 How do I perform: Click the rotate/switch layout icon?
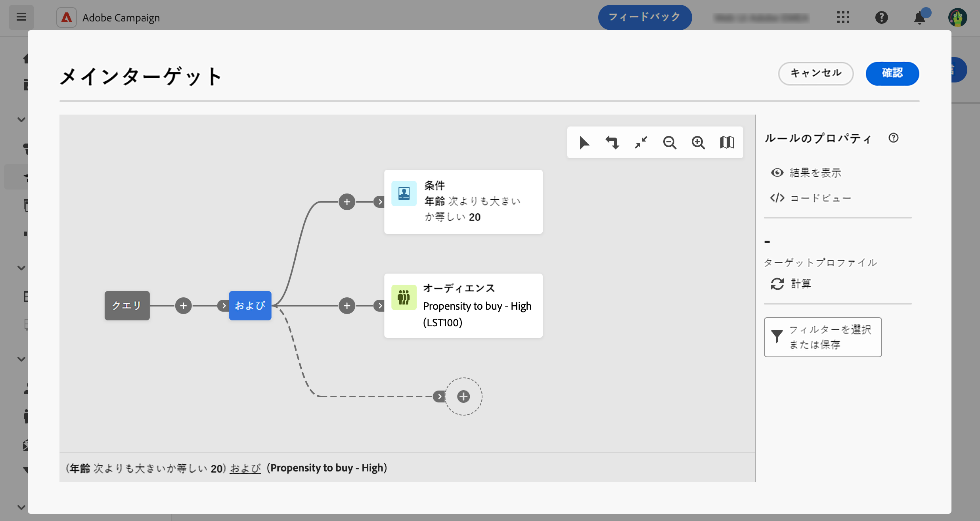[x=612, y=142]
